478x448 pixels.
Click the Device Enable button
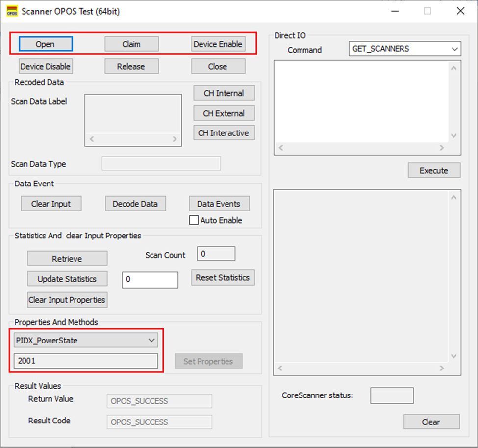tap(218, 44)
